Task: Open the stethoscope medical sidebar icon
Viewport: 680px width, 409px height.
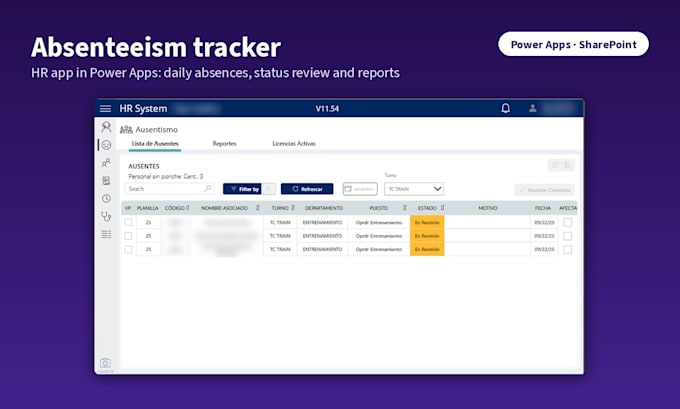Action: (106, 216)
